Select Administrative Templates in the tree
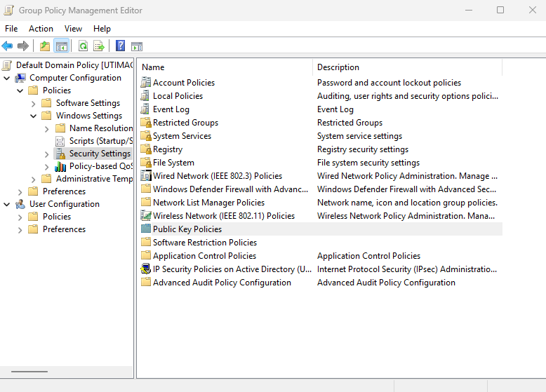Viewport: 546px width, 392px height. (94, 179)
